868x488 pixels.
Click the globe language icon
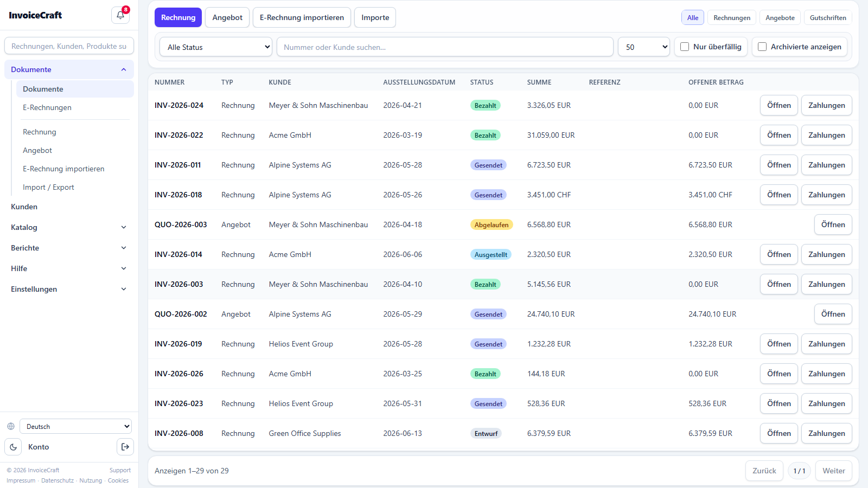(11, 426)
